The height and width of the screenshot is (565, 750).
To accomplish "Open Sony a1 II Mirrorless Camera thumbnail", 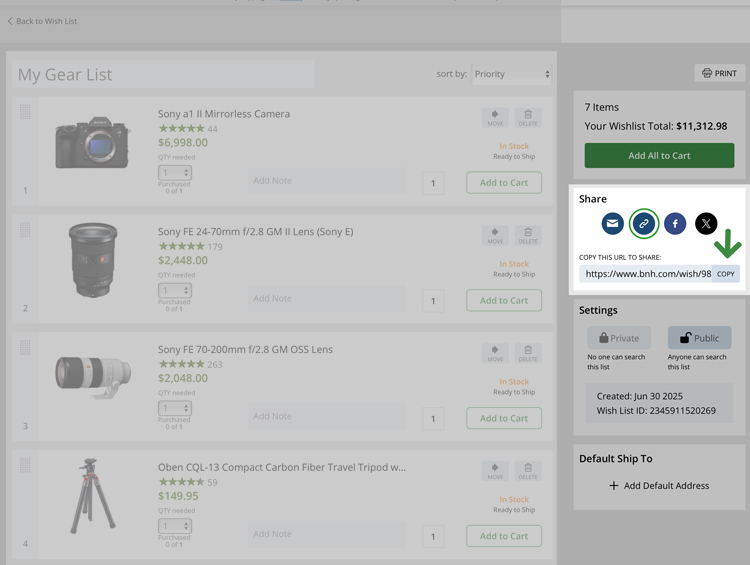I will (93, 142).
